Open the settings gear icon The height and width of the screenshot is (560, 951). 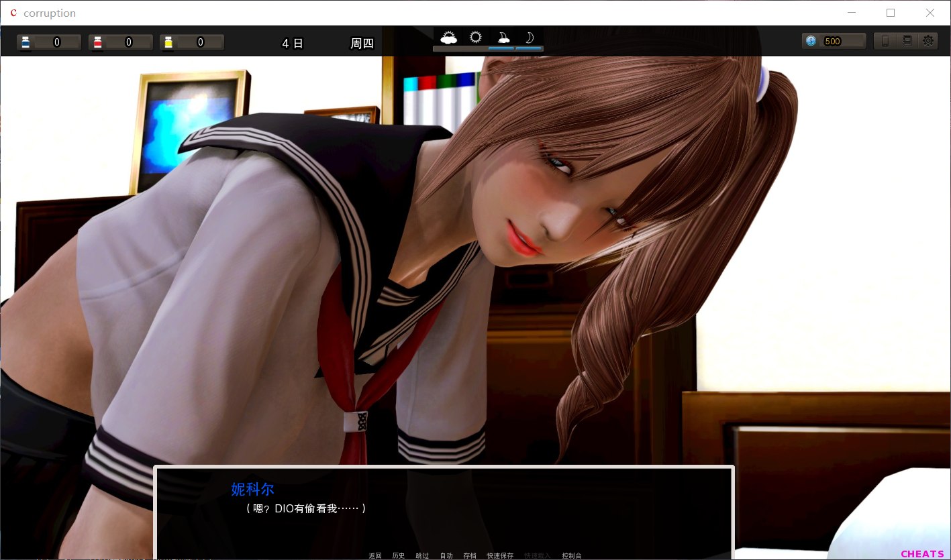point(928,41)
